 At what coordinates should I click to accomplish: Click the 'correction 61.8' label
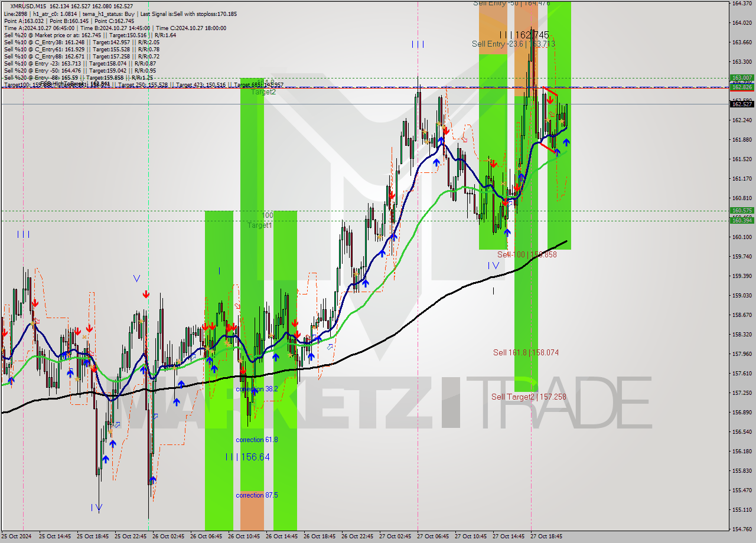256,440
